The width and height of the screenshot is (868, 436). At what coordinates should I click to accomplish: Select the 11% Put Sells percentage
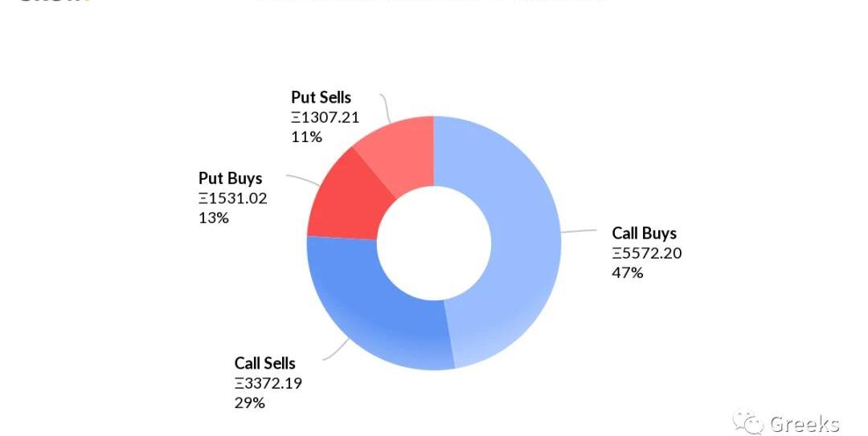(306, 137)
